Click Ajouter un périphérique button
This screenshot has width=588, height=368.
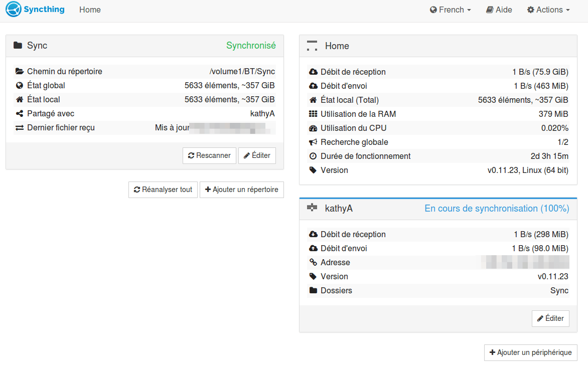[x=531, y=352]
